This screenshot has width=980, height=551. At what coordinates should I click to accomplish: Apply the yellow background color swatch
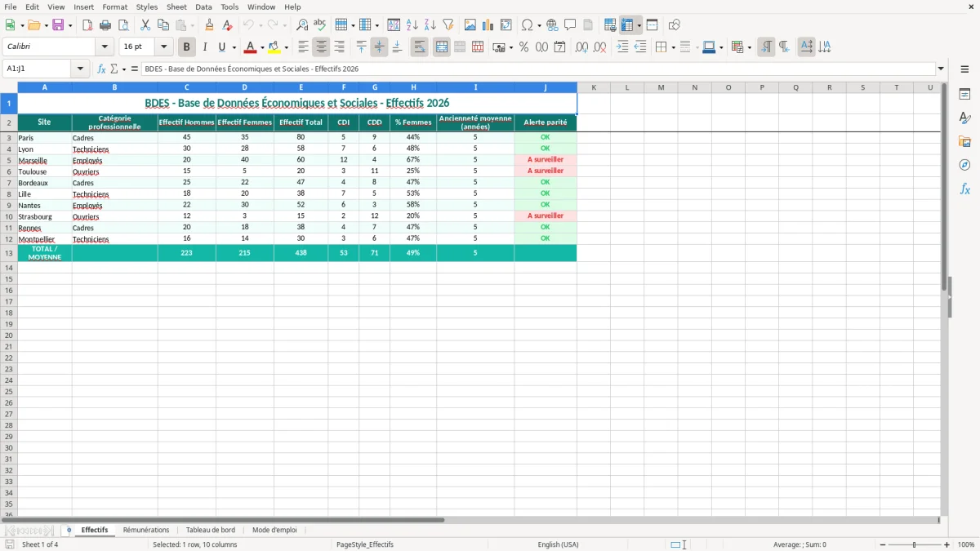pyautogui.click(x=274, y=47)
